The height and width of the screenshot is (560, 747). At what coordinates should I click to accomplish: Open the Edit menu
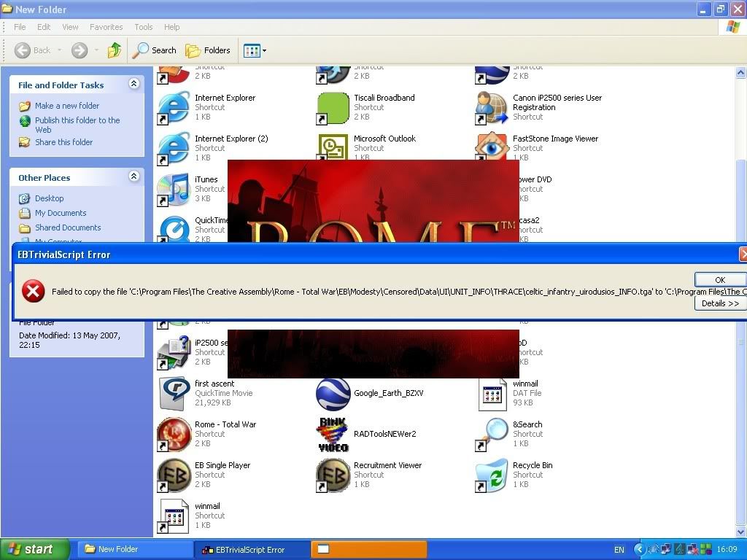pos(44,27)
